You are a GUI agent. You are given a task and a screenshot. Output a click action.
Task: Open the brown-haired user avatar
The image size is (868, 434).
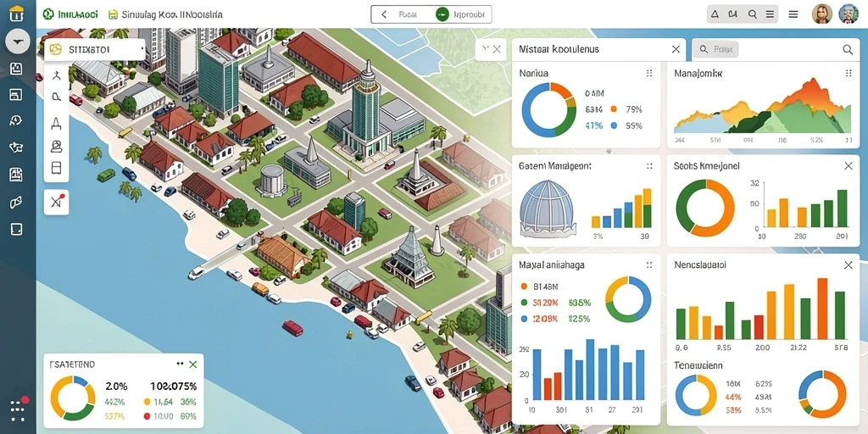coord(822,14)
